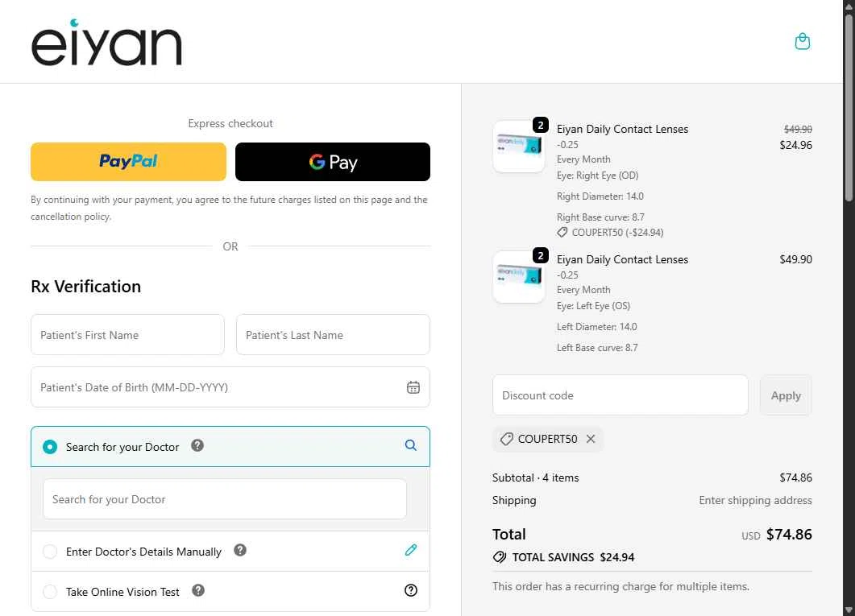Click outlined question icon in Vision Test row

411,590
